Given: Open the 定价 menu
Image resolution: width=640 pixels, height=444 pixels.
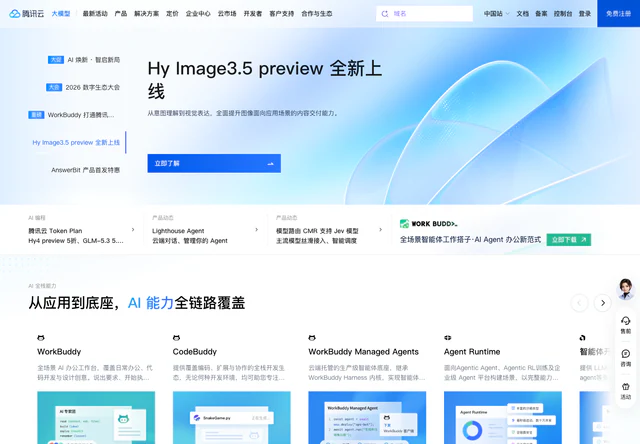Looking at the screenshot, I should (x=172, y=13).
